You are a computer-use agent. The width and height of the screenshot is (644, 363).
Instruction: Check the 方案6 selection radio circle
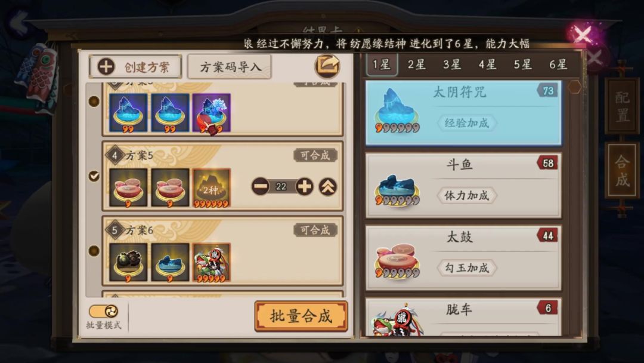click(x=94, y=251)
